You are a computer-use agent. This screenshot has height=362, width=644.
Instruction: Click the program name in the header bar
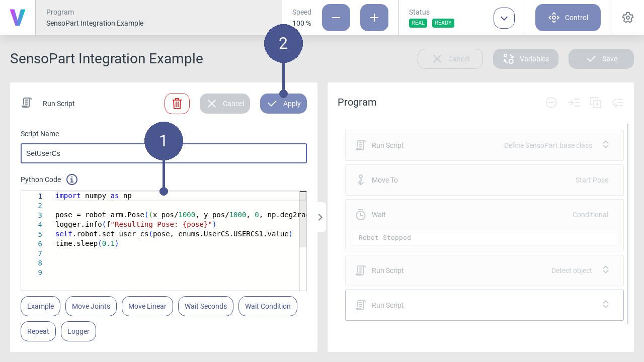tap(95, 23)
